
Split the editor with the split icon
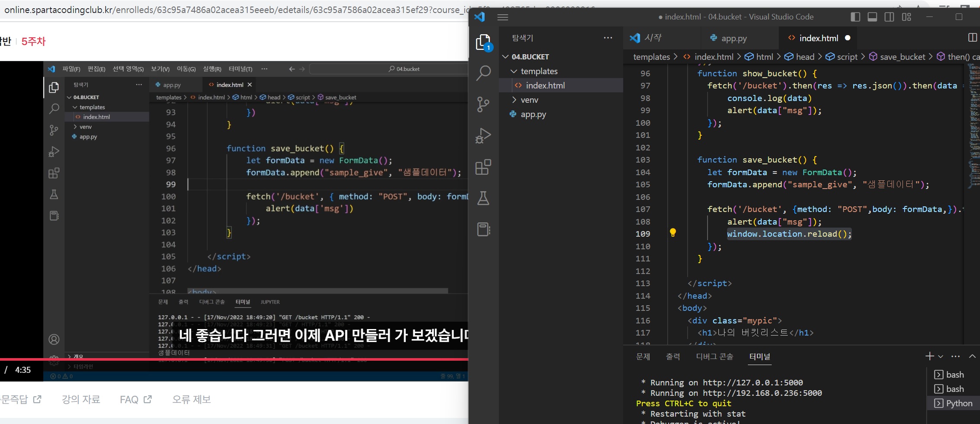[x=973, y=38]
